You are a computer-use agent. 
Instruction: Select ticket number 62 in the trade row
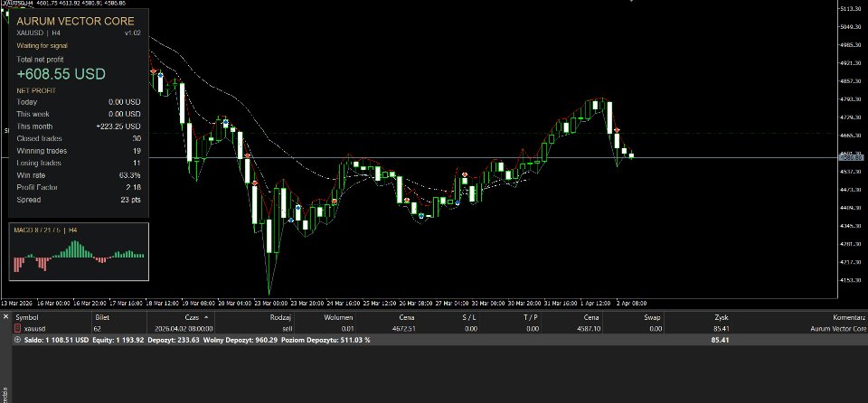[98, 329]
